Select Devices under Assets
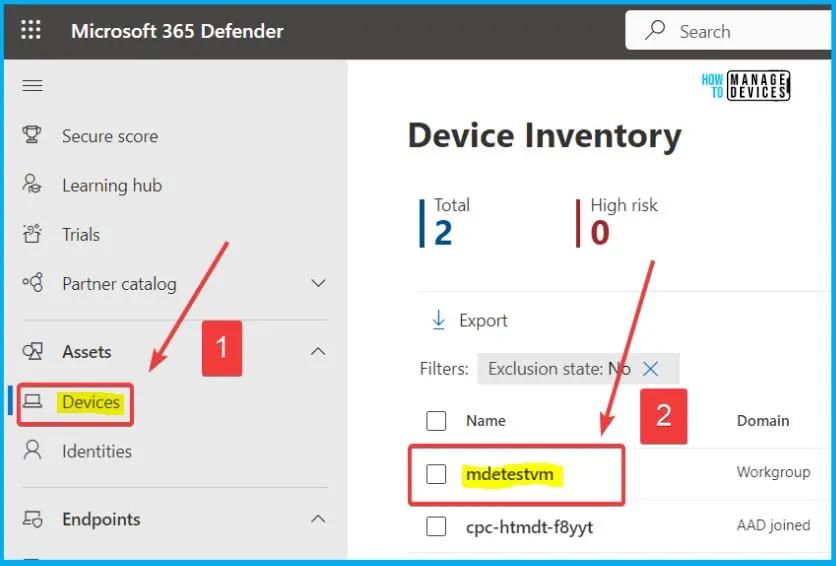 (91, 402)
